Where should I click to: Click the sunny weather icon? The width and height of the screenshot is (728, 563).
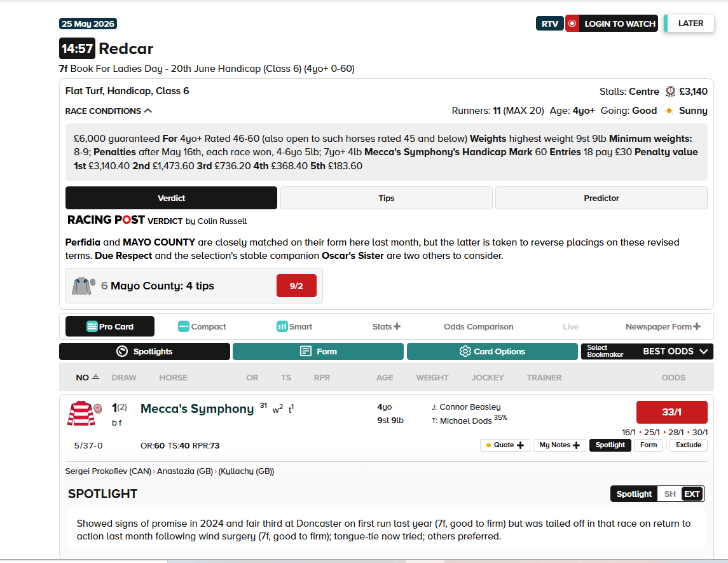coord(669,111)
